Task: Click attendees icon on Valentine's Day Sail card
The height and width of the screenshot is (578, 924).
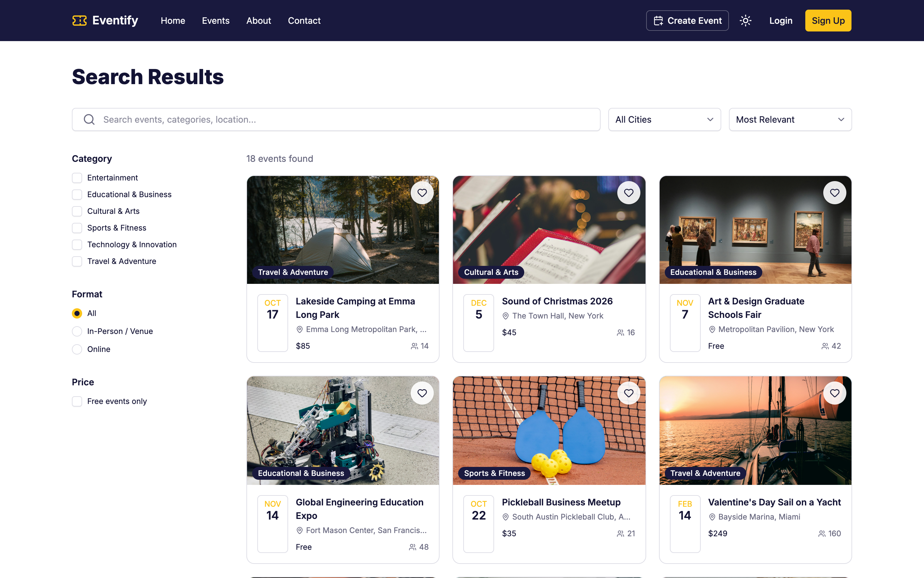Action: (x=822, y=534)
